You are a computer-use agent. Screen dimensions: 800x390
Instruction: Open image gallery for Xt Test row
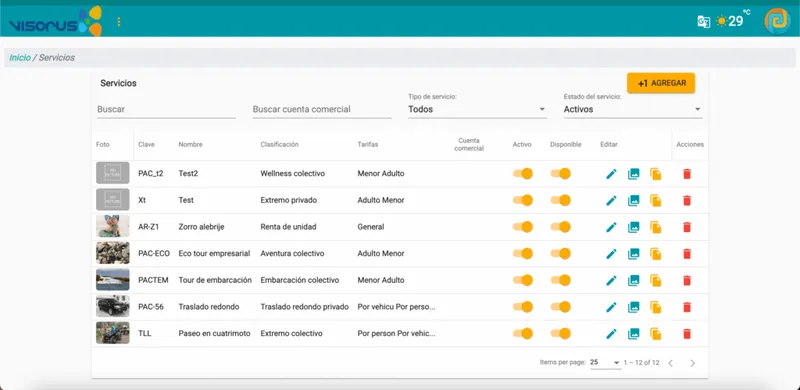[634, 201]
